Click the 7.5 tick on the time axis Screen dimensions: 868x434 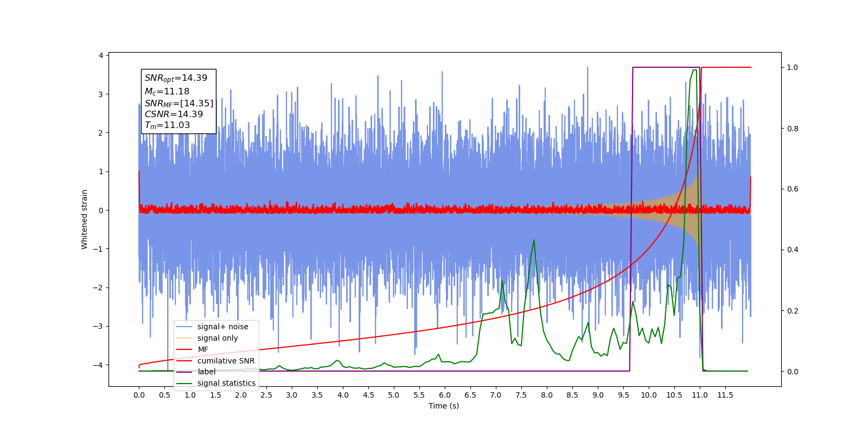[521, 395]
